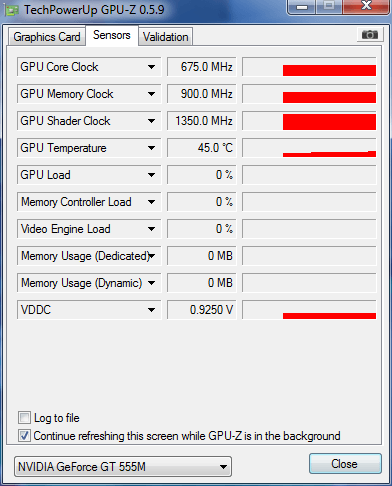Image resolution: width=392 pixels, height=486 pixels.
Task: Open the Validation tab
Action: pyautogui.click(x=166, y=37)
